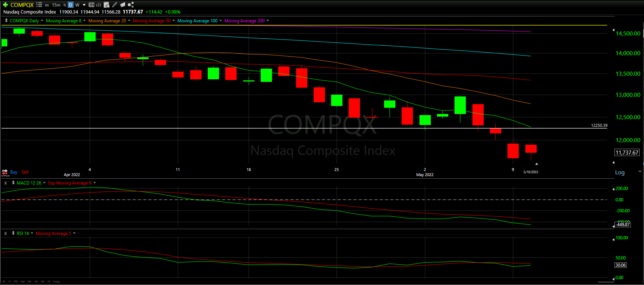The image size is (644, 285).
Task: Open the timeframe dropdown arrow after W
Action: click(84, 5)
